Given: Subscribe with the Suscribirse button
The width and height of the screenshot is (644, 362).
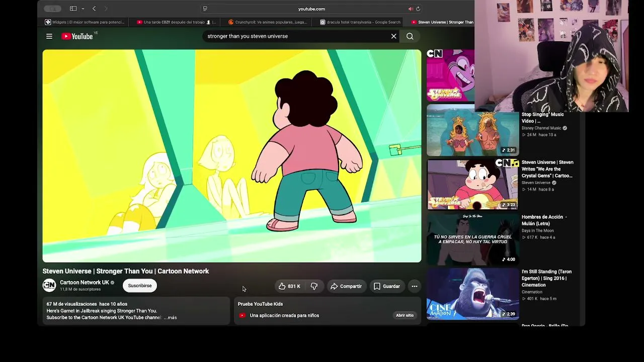Looking at the screenshot, I should (x=139, y=286).
